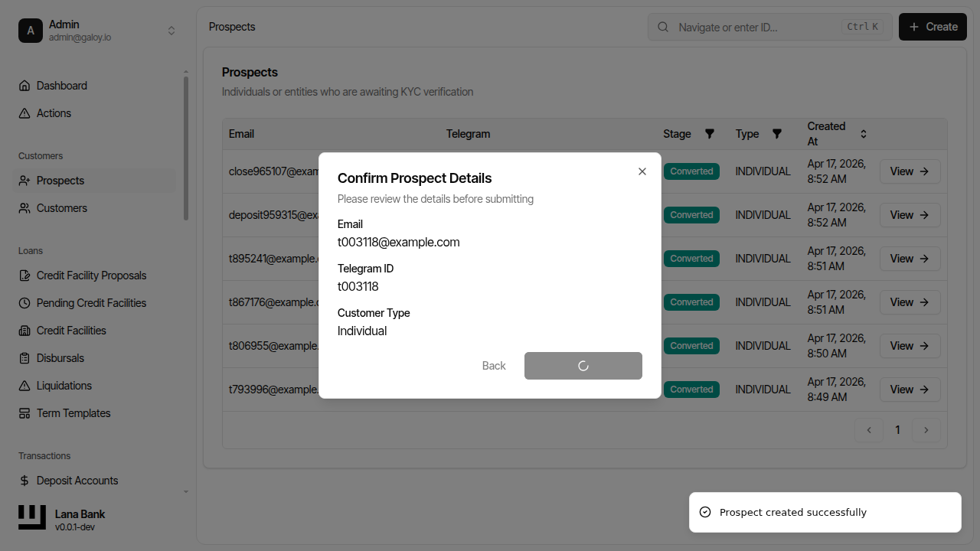This screenshot has height=551, width=980.
Task: Open the Stage column filter
Action: point(710,133)
